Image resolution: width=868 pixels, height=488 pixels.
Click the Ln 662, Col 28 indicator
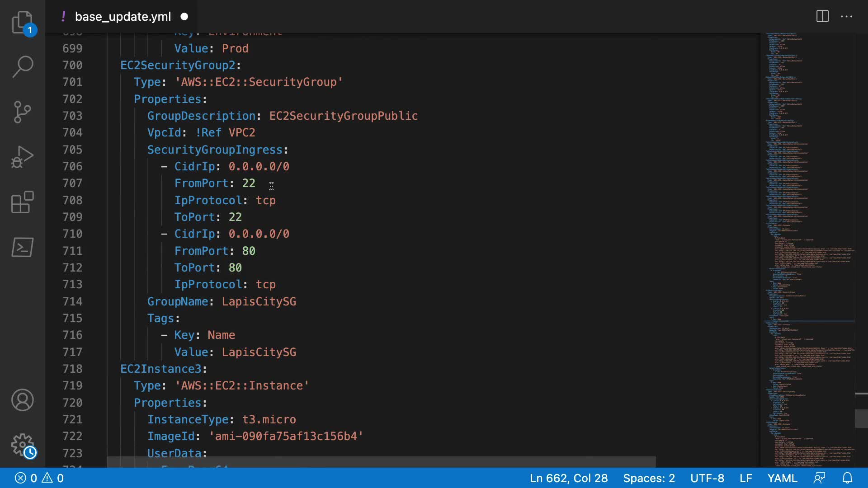point(568,478)
